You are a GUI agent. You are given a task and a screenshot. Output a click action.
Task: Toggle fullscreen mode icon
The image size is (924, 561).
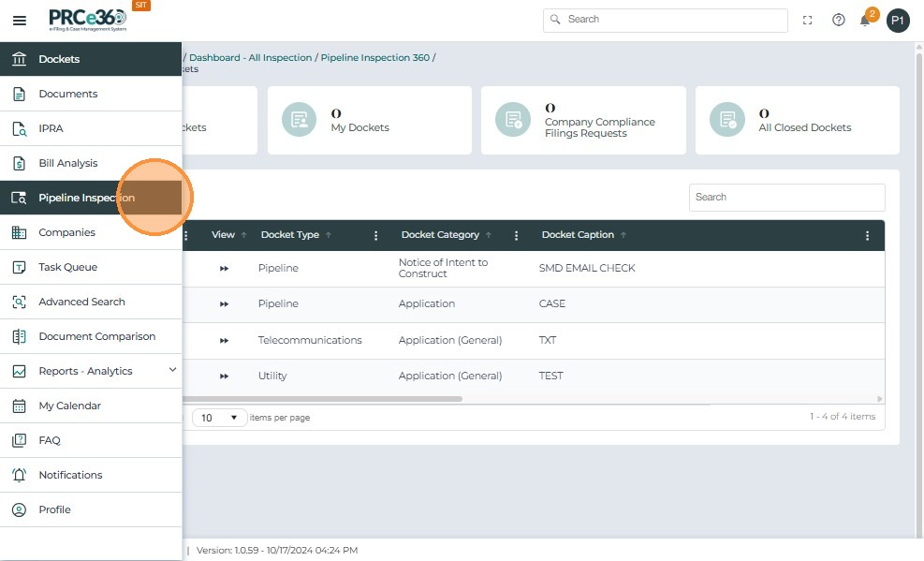[808, 21]
